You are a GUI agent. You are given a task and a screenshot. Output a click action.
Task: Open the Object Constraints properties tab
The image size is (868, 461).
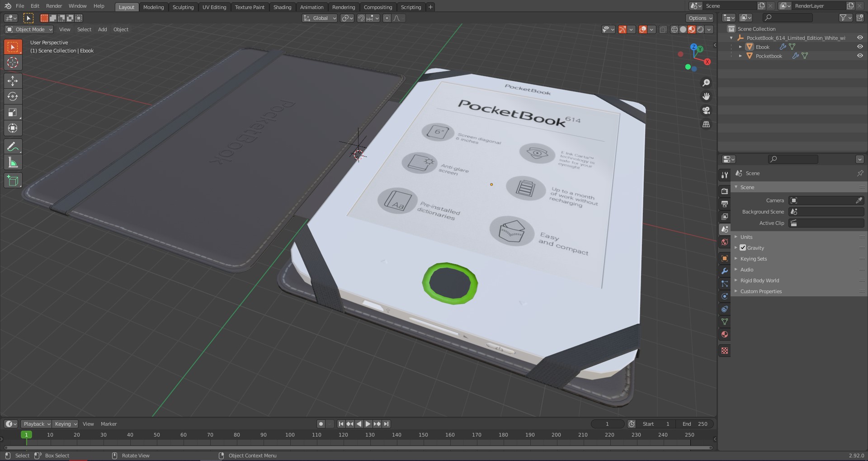tap(725, 309)
